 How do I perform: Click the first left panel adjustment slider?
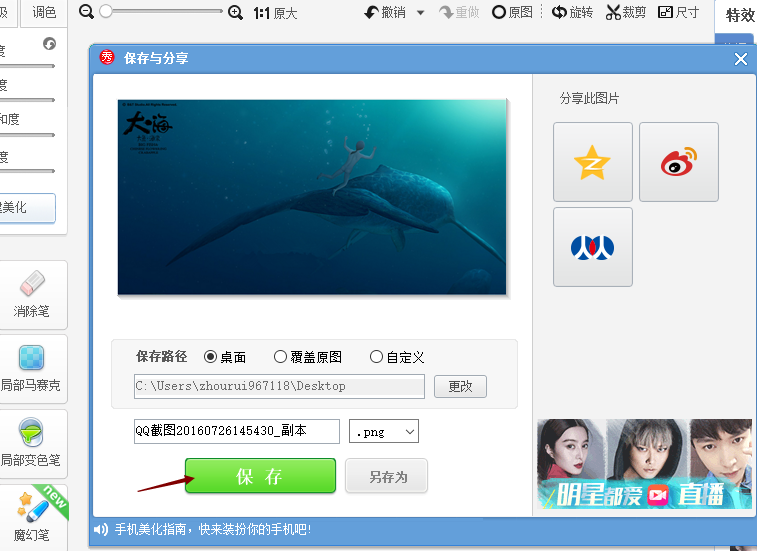28,66
